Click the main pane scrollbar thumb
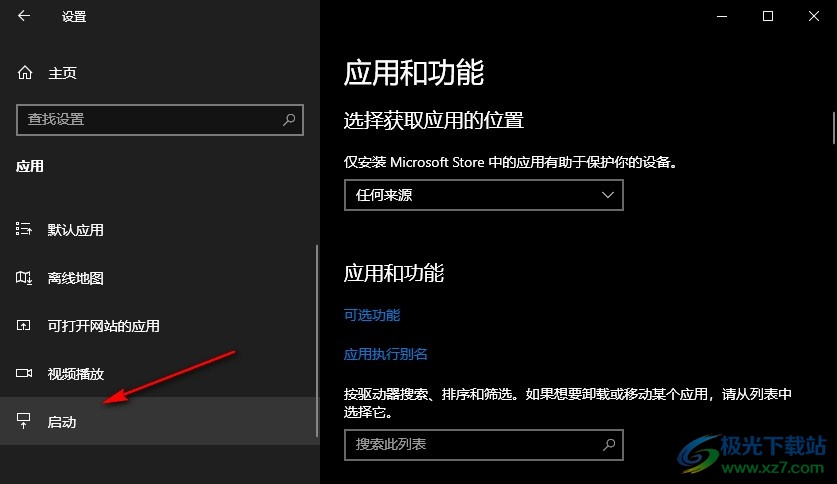 pyautogui.click(x=834, y=128)
